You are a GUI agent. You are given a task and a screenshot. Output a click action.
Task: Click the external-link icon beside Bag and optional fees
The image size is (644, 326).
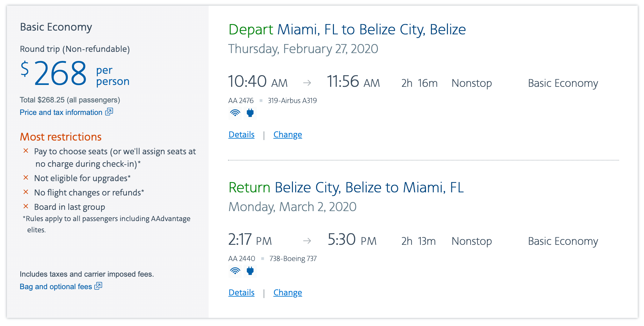click(x=98, y=286)
